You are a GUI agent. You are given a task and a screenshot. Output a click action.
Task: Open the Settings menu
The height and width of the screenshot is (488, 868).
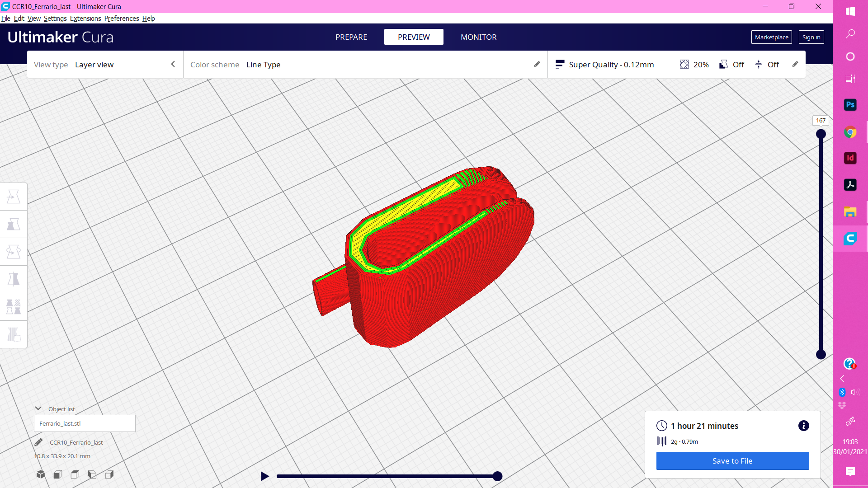click(55, 19)
